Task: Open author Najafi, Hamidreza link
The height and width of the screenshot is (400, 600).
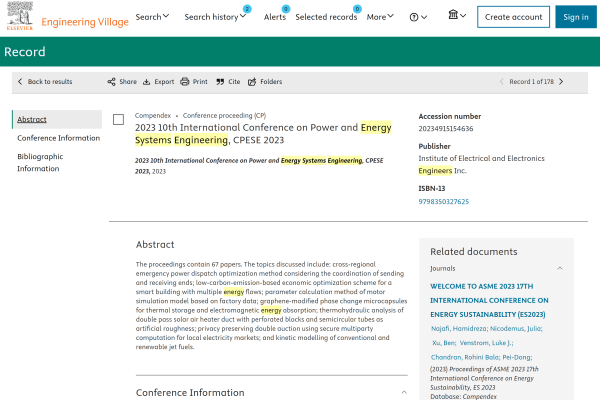Action: pos(459,328)
